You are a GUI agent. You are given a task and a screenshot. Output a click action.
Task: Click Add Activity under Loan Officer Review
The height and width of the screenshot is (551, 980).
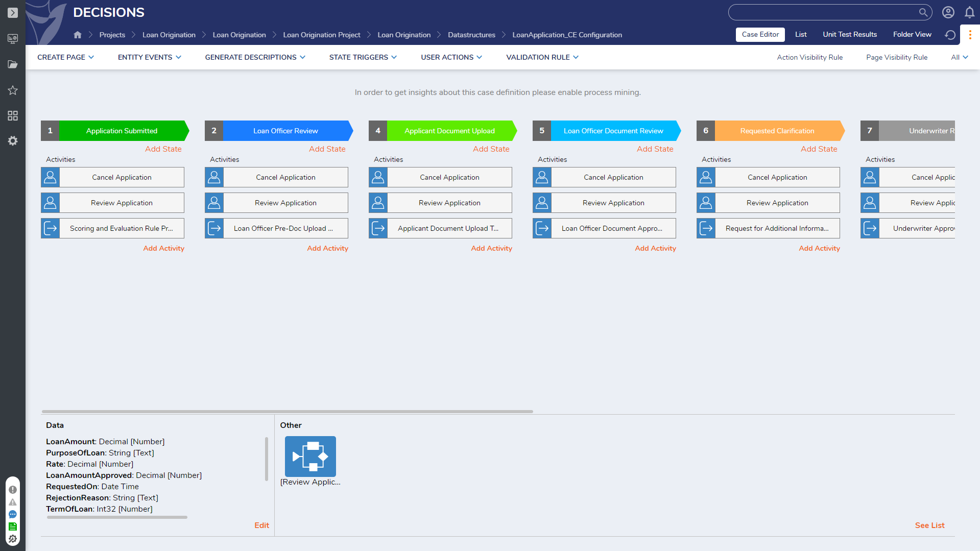click(327, 248)
